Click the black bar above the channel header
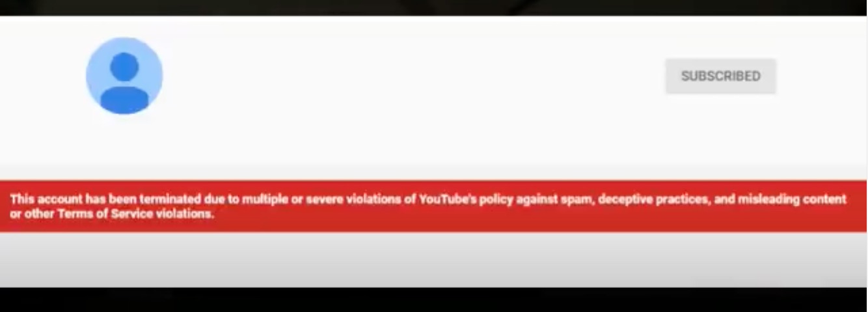This screenshot has width=868, height=312. point(433,8)
